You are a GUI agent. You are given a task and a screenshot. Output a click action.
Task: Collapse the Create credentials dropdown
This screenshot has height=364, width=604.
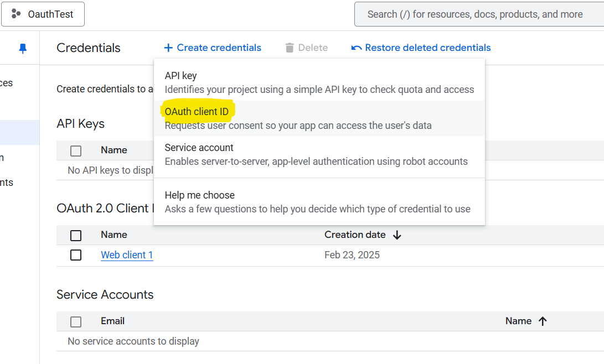click(x=213, y=48)
